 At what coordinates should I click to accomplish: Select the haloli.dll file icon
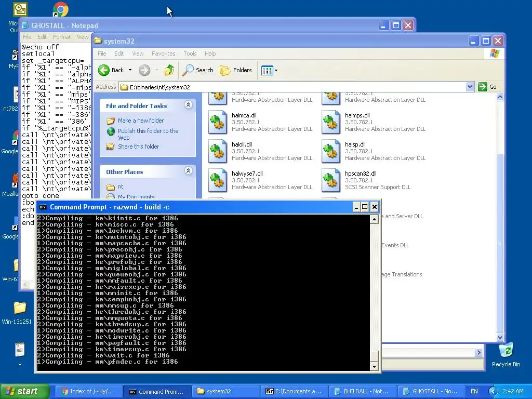[x=218, y=151]
